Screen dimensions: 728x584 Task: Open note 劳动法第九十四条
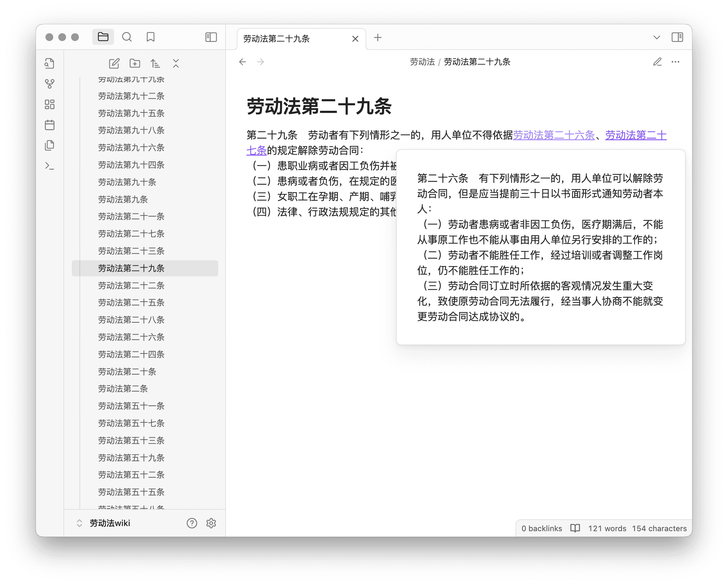[145, 165]
